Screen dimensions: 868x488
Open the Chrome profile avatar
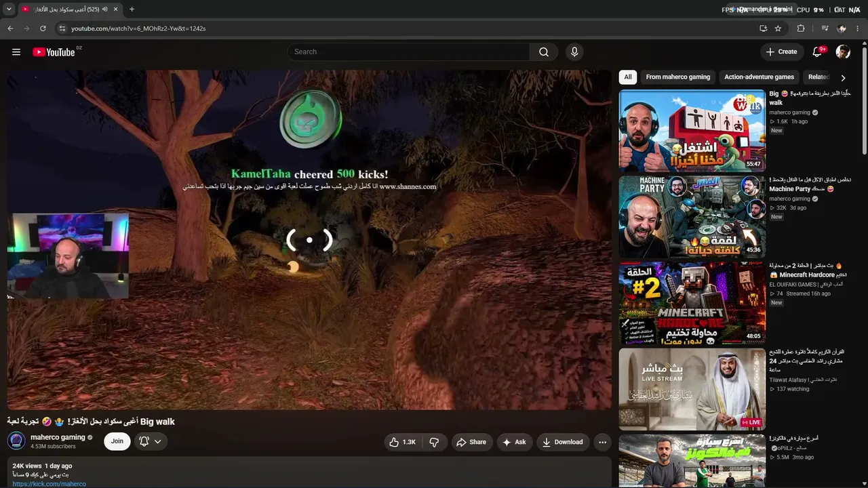coord(842,28)
